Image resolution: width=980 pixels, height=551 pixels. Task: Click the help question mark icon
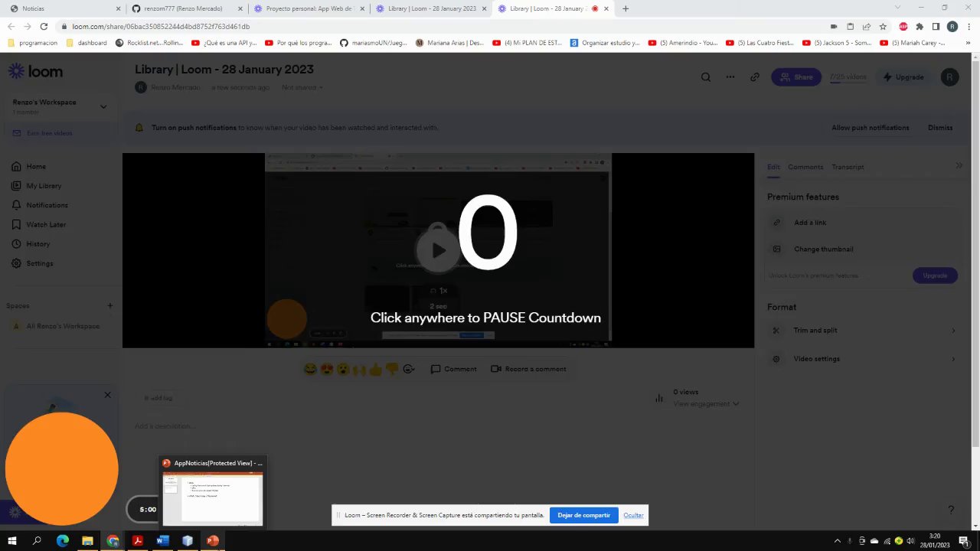(951, 510)
